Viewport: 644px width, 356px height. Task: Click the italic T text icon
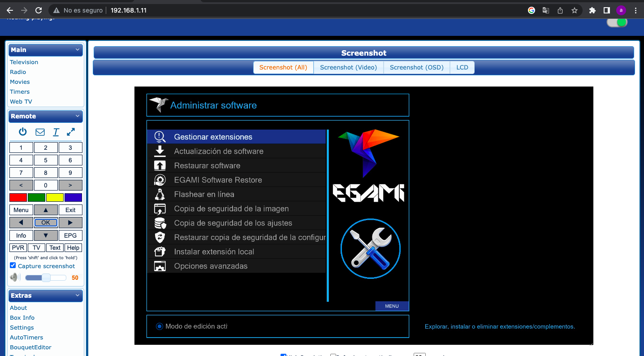(x=56, y=132)
